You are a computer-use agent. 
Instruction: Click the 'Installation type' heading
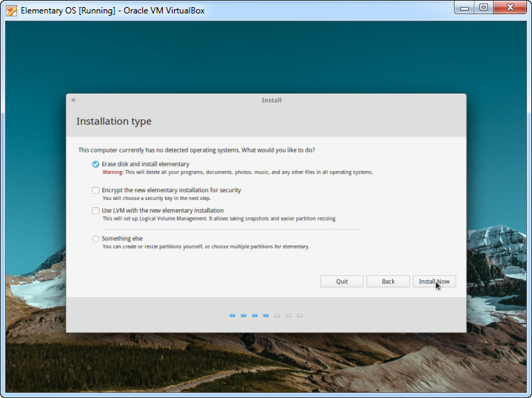coord(114,121)
